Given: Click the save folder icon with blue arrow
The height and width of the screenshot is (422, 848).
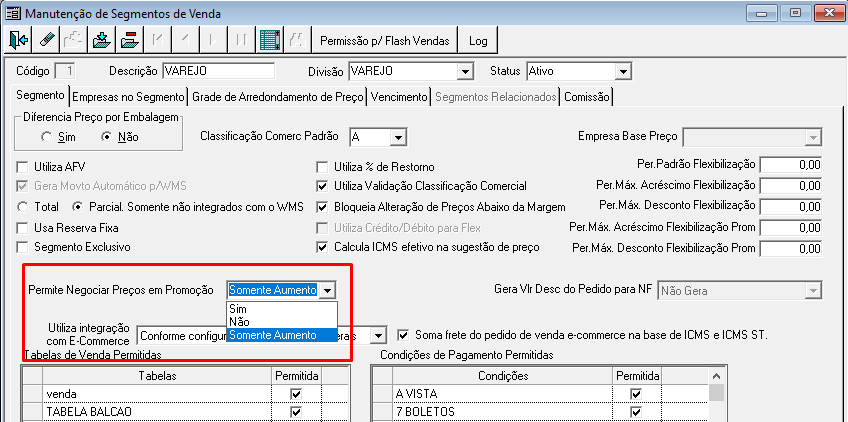Looking at the screenshot, I should (102, 40).
